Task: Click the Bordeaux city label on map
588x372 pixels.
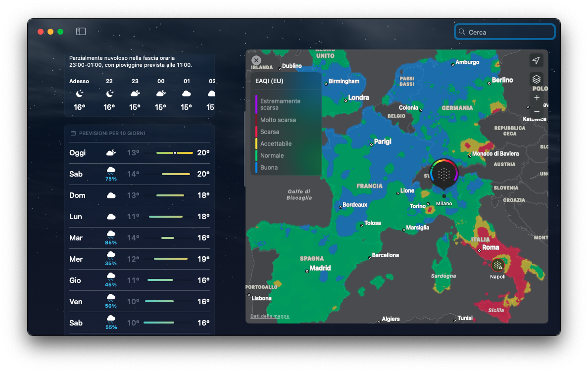Action: point(355,204)
